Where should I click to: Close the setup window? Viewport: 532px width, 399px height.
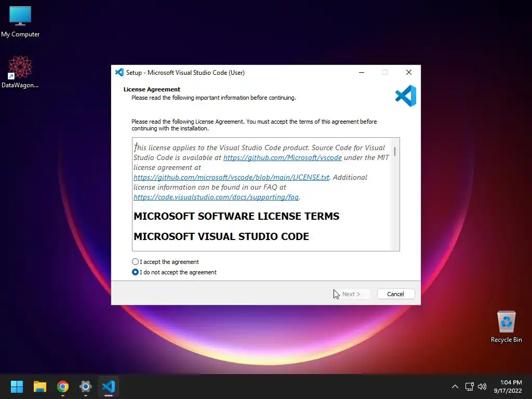click(409, 72)
